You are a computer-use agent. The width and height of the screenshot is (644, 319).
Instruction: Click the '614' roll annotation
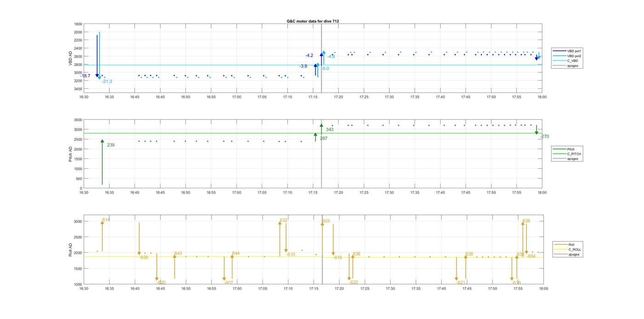pyautogui.click(x=106, y=220)
